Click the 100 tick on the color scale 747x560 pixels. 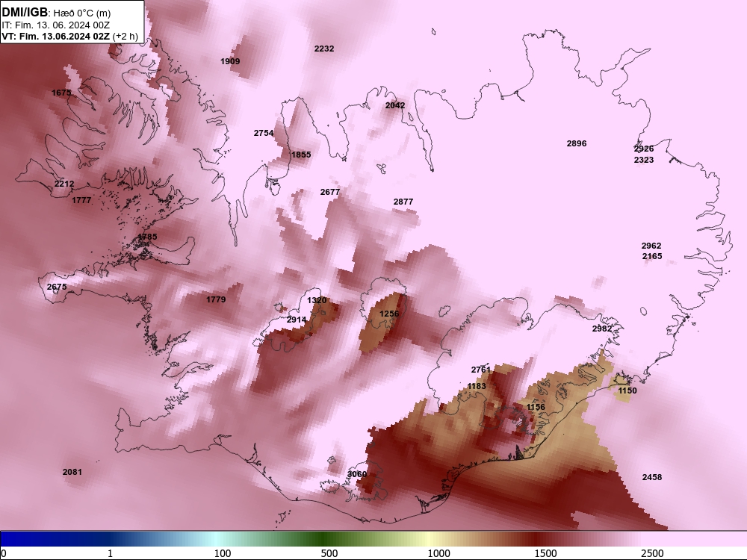(x=223, y=553)
